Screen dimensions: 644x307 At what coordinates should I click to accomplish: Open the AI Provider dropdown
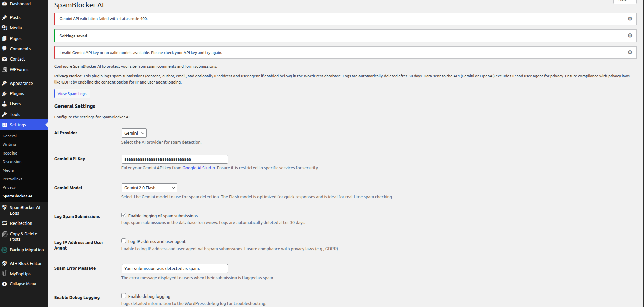pyautogui.click(x=134, y=133)
